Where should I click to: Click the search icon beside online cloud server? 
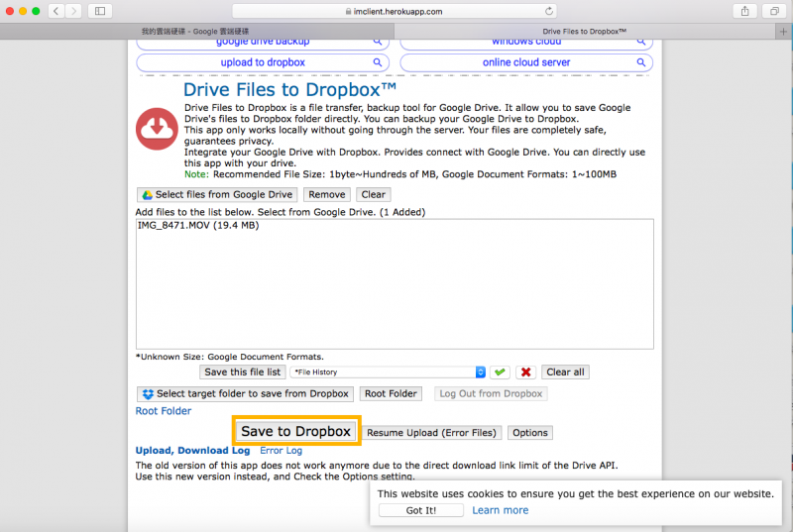[640, 62]
